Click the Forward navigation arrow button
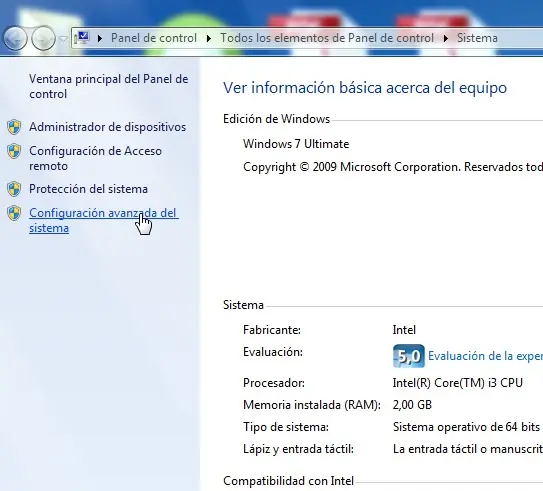The image size is (543, 491). pos(43,38)
